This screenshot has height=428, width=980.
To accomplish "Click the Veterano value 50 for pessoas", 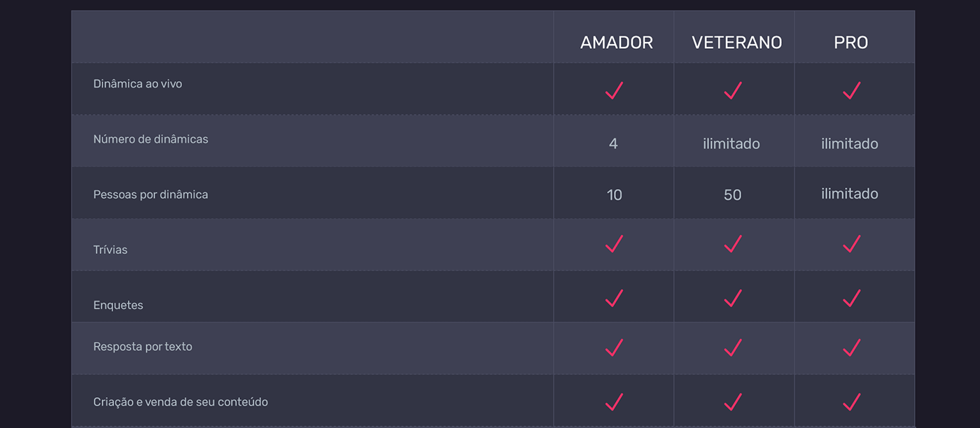I will [x=732, y=195].
